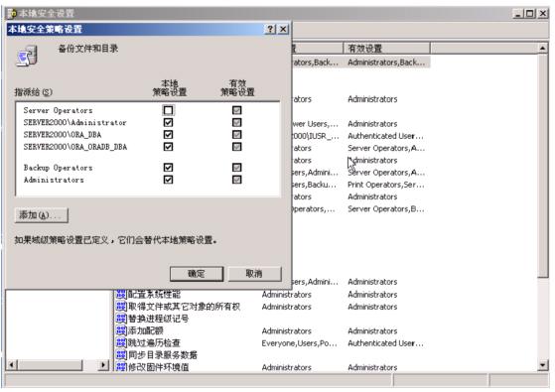The width and height of the screenshot is (555, 392).
Task: Select the 替换进程级记号 policy row
Action: [272, 319]
